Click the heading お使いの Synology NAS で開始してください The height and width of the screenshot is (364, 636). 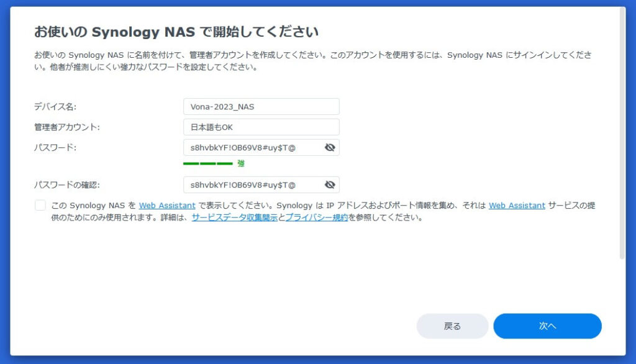point(176,32)
